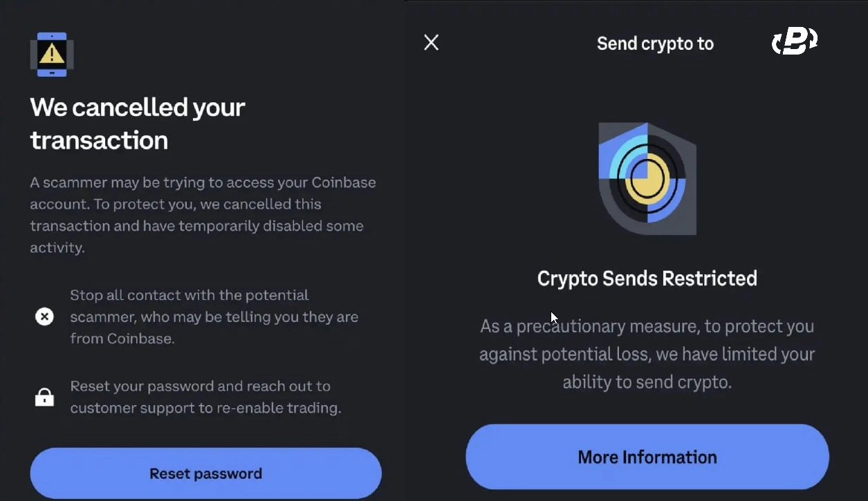Click the precautionary measure message text

[647, 354]
